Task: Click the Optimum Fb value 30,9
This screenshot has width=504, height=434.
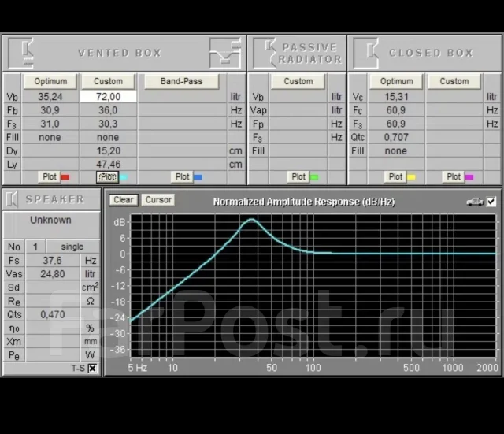Action: [x=50, y=110]
